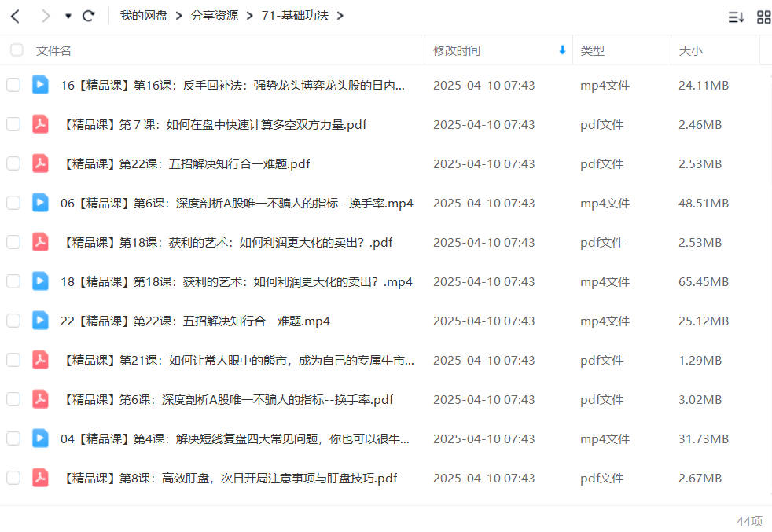Viewport: 772px width, 532px height.
Task: Check the box for 第6课 pdf file
Action: pyautogui.click(x=13, y=399)
